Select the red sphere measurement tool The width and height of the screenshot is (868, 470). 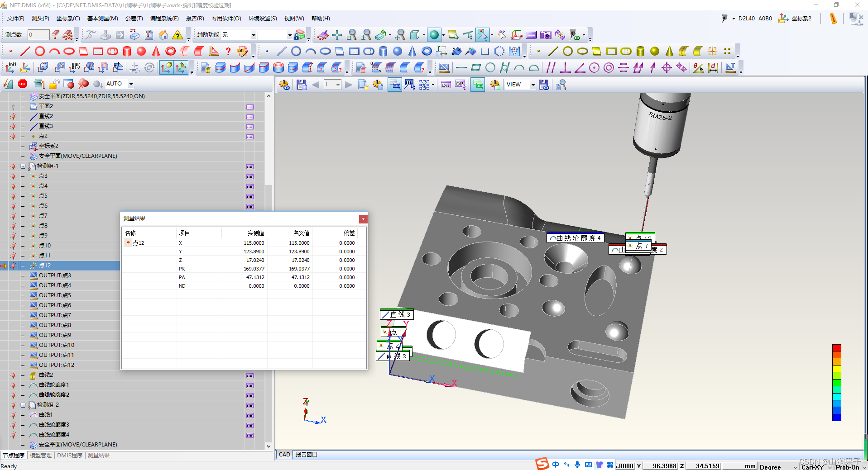coord(141,51)
